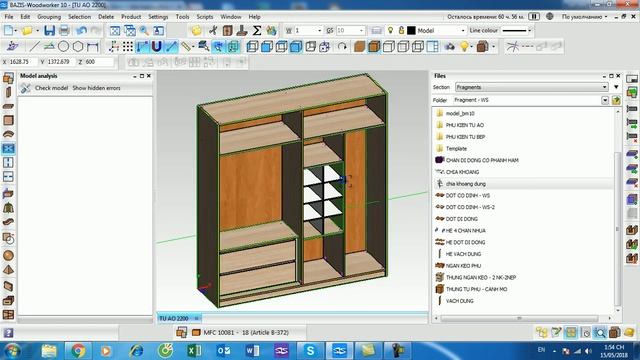Click the help question mark icon
Image resolution: width=640 pixels, height=360 pixels.
tap(8, 333)
